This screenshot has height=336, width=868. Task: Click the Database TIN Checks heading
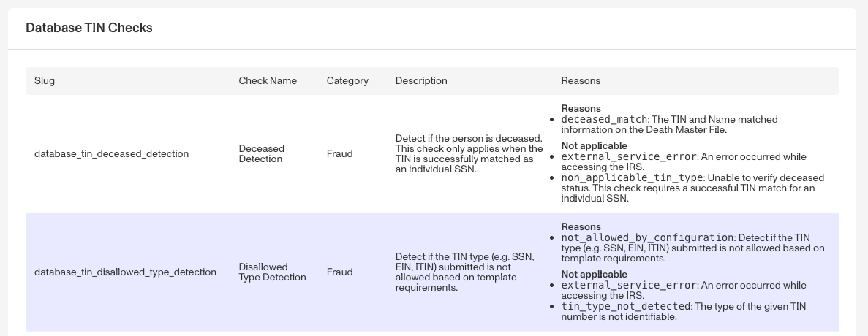click(x=89, y=28)
